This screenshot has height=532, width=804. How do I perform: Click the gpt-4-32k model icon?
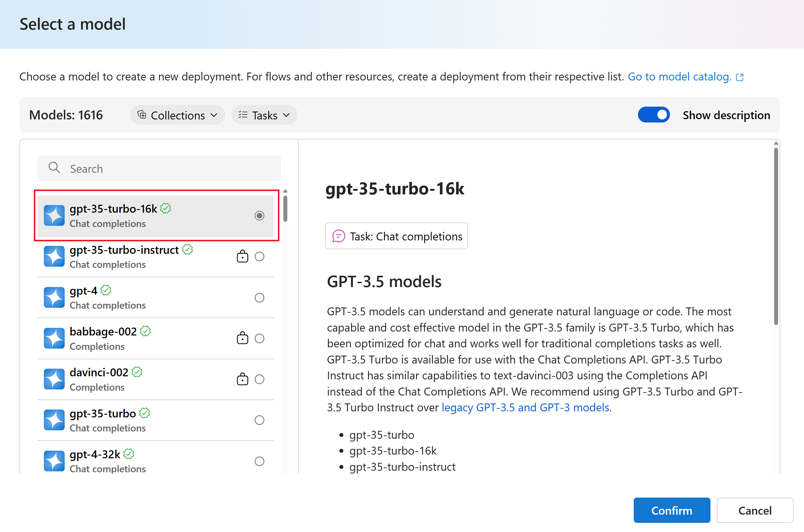[54, 461]
